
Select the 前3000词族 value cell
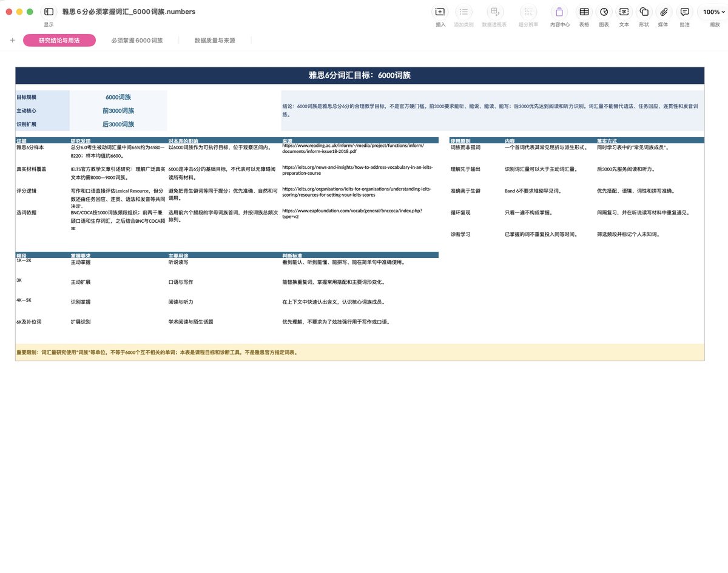coord(118,110)
